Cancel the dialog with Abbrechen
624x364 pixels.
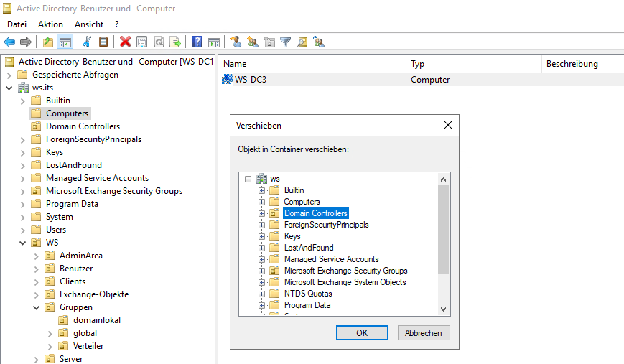click(x=424, y=333)
